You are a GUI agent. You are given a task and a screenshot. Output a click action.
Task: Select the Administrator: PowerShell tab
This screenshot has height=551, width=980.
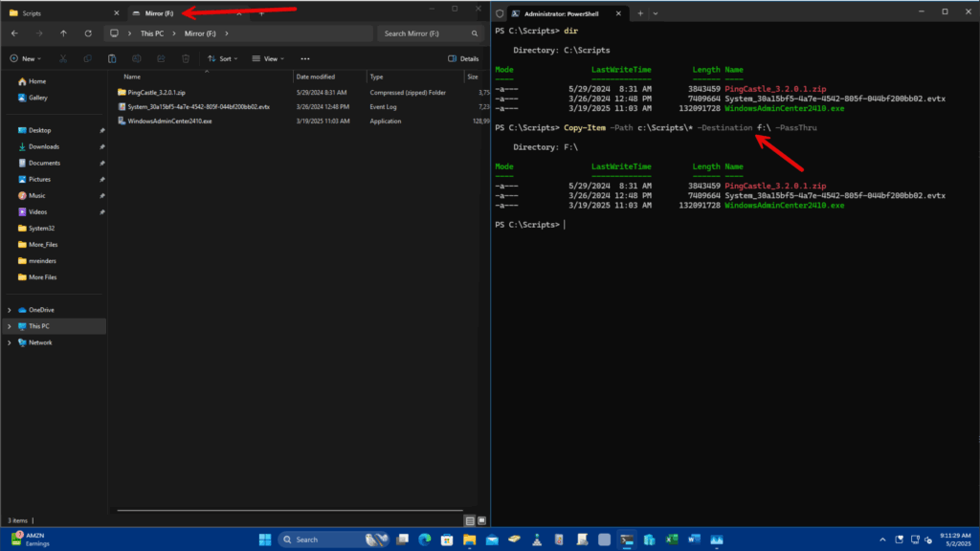click(x=568, y=13)
